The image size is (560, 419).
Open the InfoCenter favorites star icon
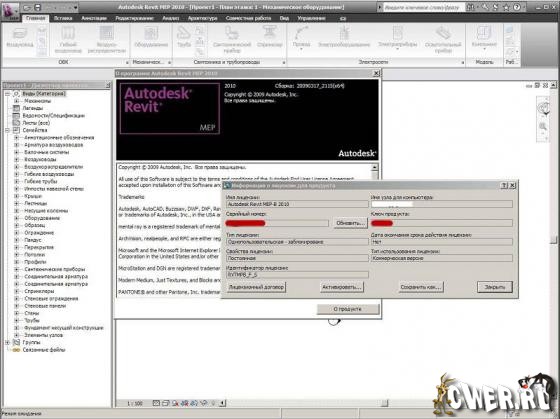[x=506, y=7]
